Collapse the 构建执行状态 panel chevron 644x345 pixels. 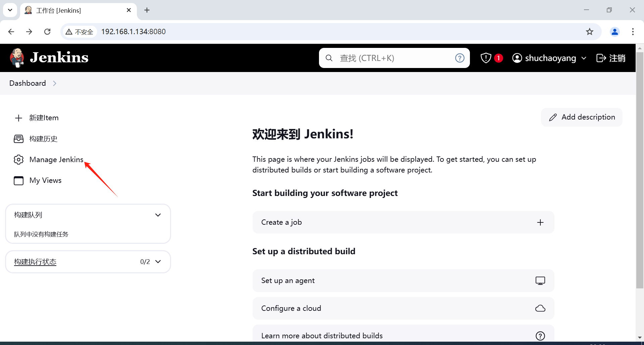click(158, 262)
